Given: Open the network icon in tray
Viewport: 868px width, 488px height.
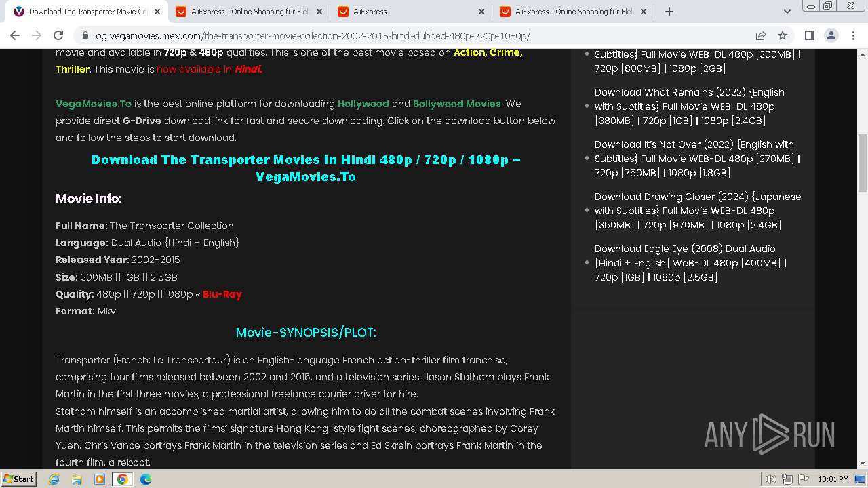Looking at the screenshot, I should [787, 479].
